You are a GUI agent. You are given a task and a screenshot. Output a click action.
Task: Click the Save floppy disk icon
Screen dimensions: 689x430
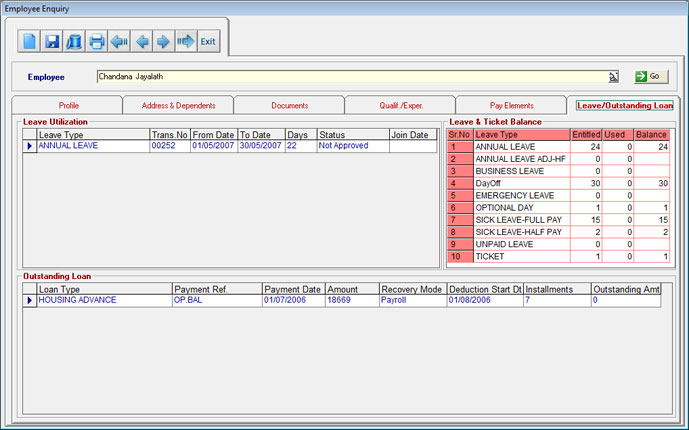click(52, 41)
